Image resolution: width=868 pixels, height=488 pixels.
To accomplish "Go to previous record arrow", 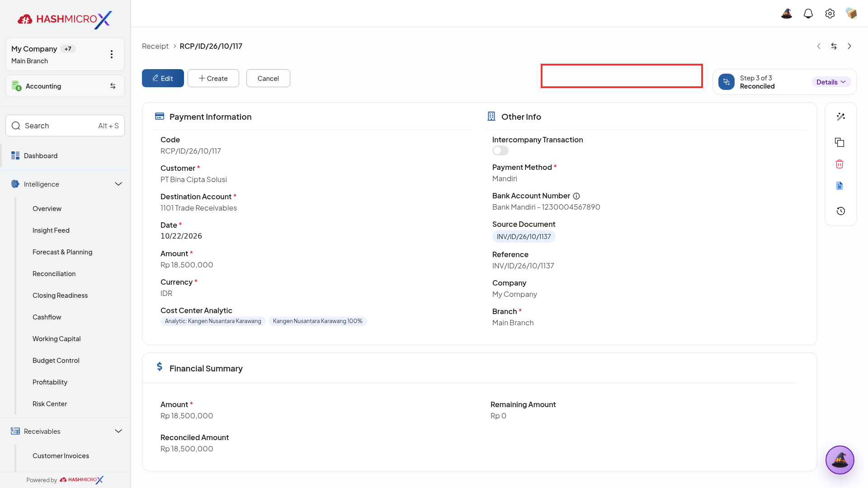I will click(819, 46).
